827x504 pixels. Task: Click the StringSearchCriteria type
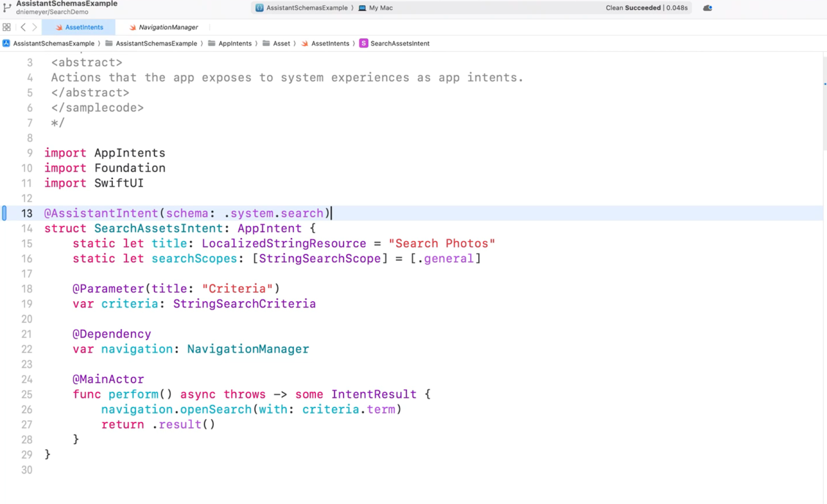[244, 303]
